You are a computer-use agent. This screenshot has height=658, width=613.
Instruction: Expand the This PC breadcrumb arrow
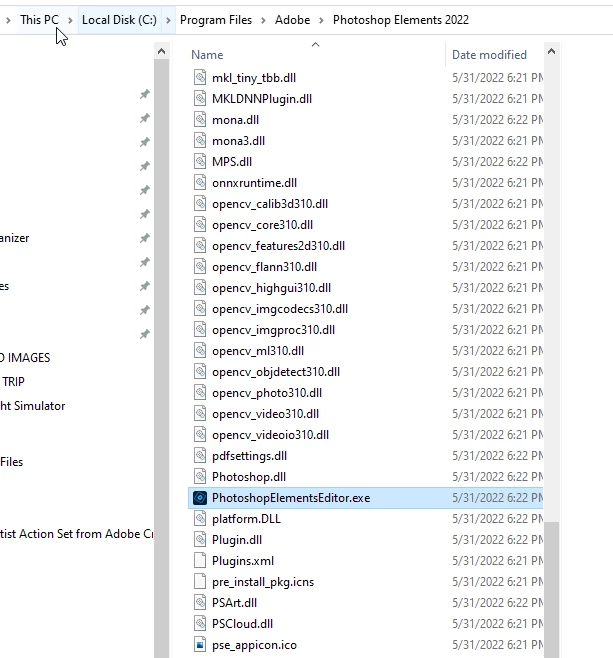click(70, 20)
